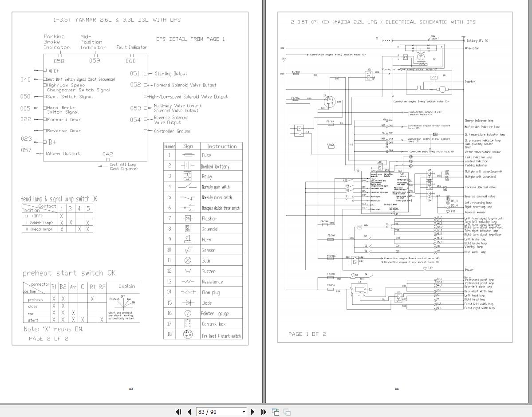Click the 'Fault Indicator' label above terminal 060
This screenshot has height=417, width=532.
tap(132, 47)
